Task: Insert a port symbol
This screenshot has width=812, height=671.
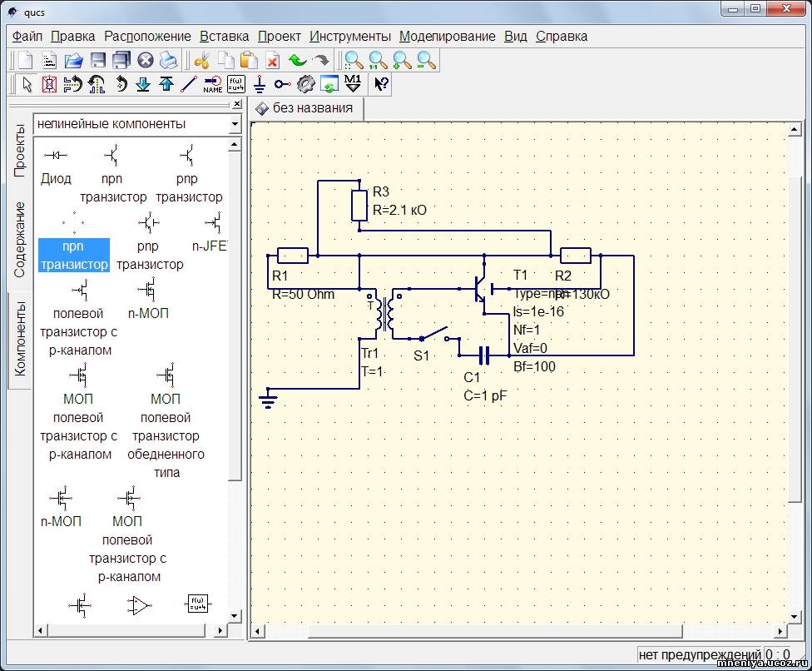Action: pos(283,84)
